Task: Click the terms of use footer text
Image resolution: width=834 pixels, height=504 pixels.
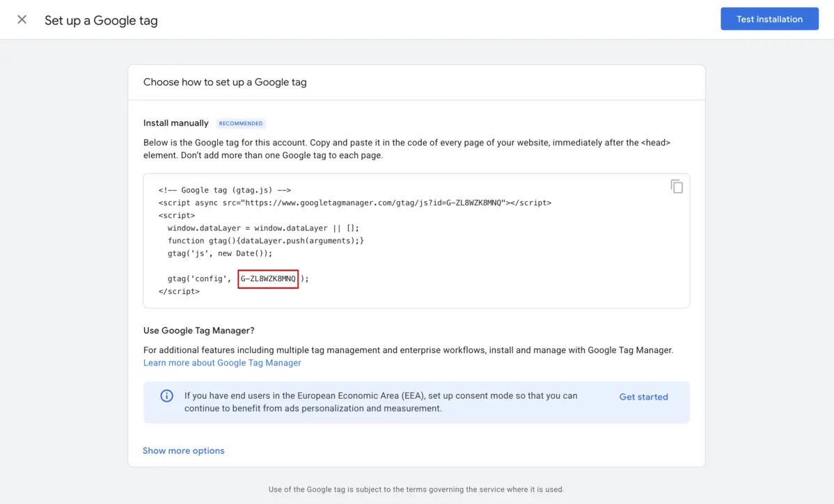Action: pyautogui.click(x=416, y=489)
